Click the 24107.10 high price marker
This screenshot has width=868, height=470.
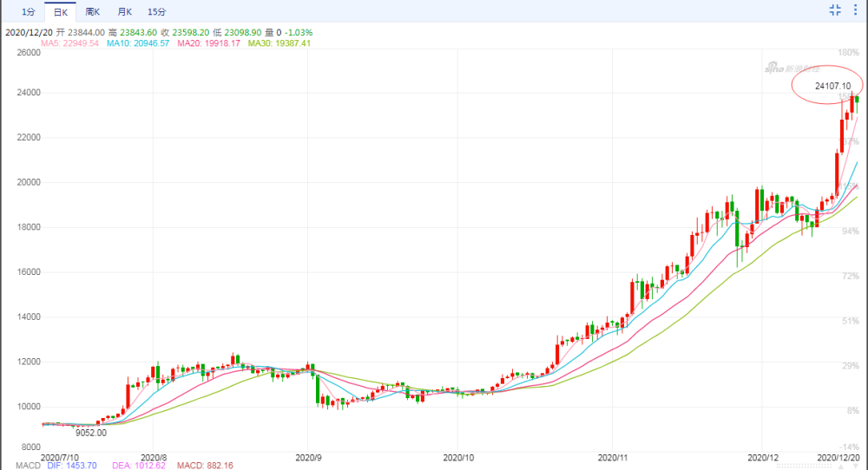[x=832, y=86]
